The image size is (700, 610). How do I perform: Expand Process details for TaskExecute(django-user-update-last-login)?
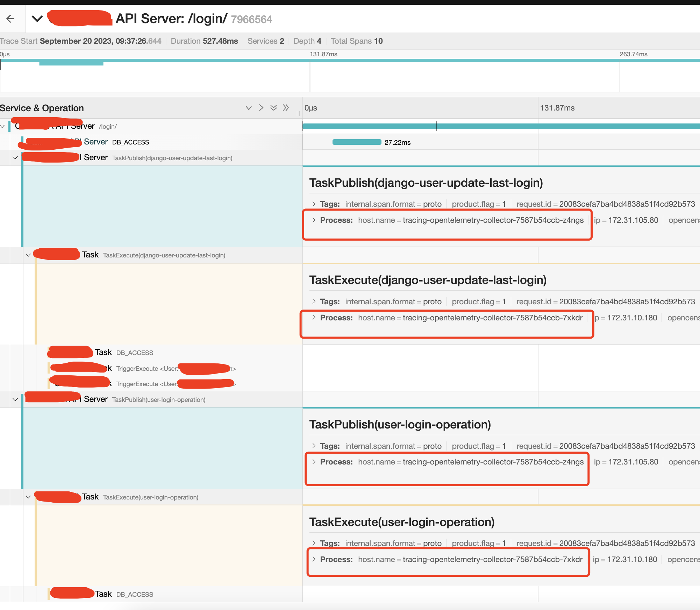(x=314, y=318)
